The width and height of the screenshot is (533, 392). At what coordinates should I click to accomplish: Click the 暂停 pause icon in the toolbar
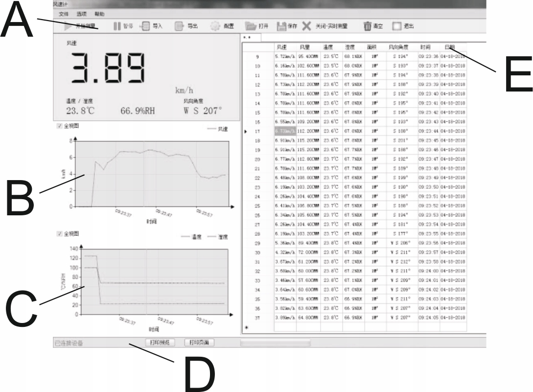pos(117,26)
